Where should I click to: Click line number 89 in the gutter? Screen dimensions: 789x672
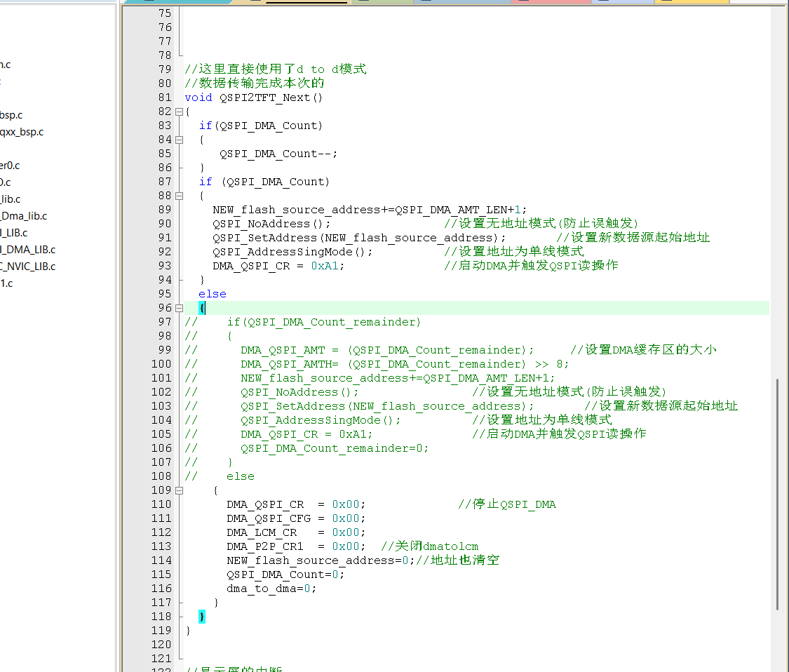coord(165,210)
